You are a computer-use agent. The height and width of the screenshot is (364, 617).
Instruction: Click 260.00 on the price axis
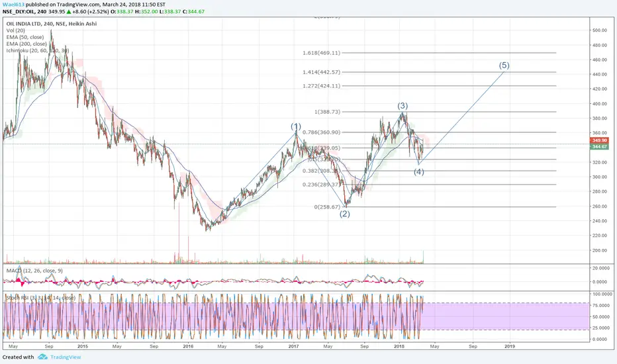pos(599,206)
